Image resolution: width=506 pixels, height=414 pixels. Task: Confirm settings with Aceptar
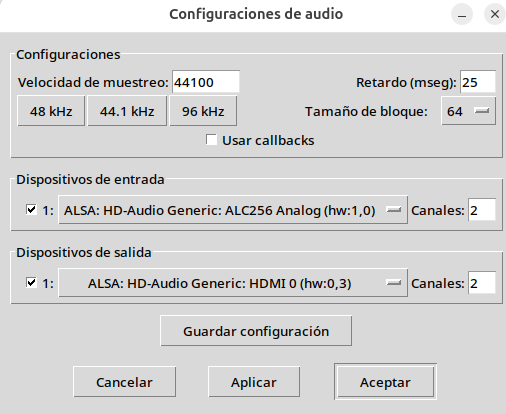pyautogui.click(x=385, y=382)
